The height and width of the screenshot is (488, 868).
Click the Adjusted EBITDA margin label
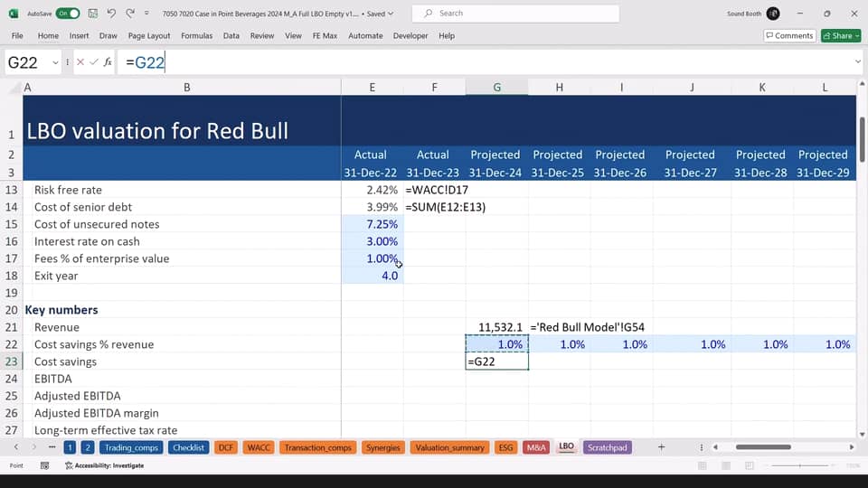coord(97,413)
